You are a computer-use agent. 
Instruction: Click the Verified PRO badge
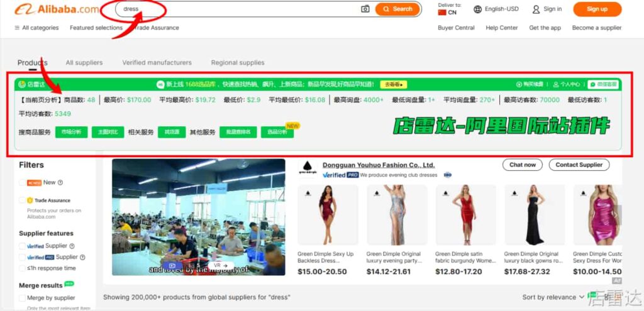(340, 175)
